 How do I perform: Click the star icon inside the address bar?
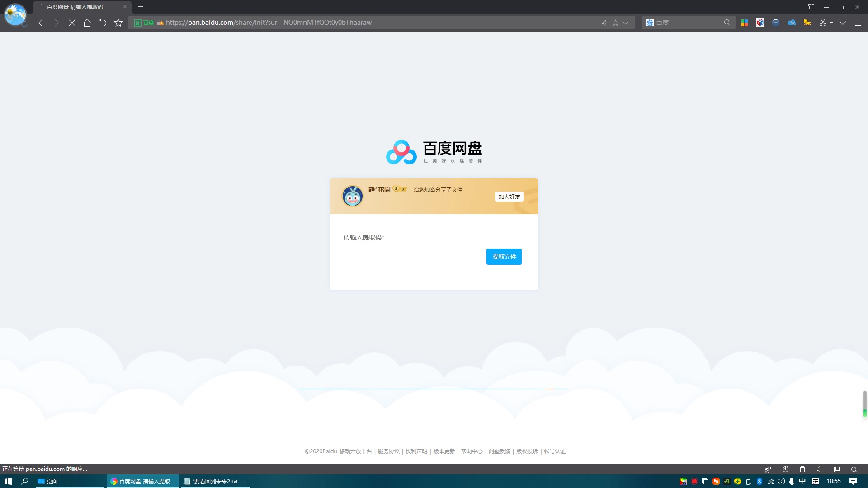[615, 23]
